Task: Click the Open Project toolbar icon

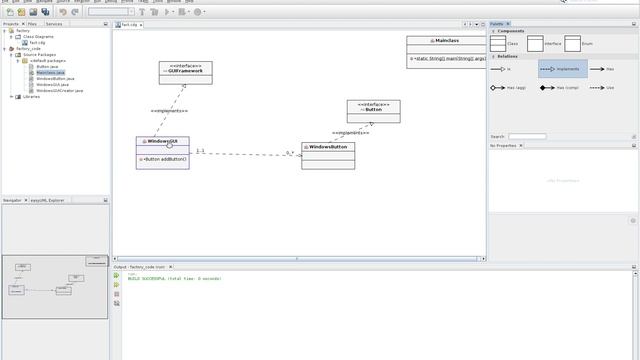Action: tap(33, 12)
